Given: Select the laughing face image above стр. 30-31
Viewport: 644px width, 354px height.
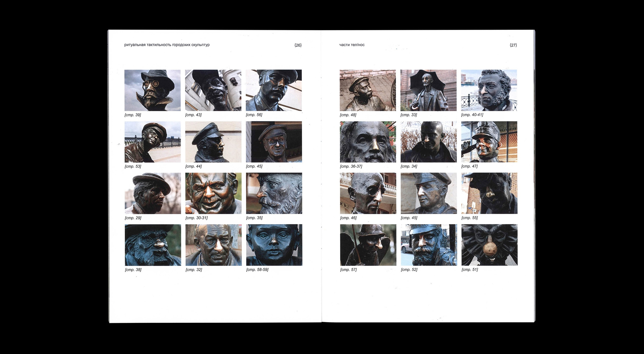Looking at the screenshot, I should (x=213, y=193).
